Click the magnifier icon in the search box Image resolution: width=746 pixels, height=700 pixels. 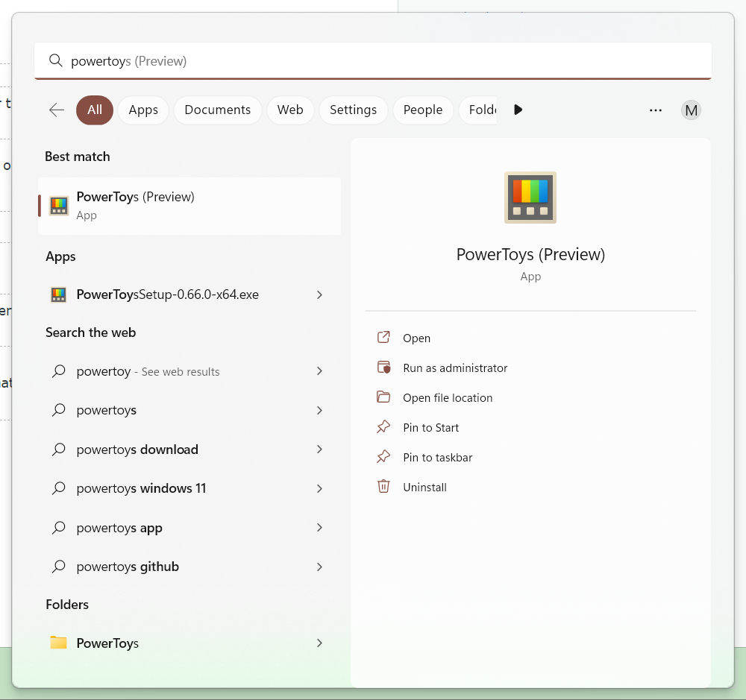[x=56, y=60]
